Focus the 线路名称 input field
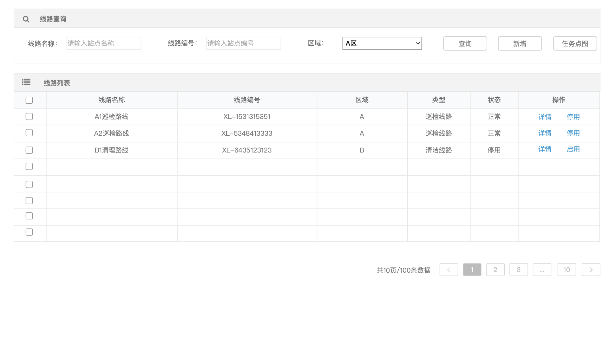616x364 pixels. click(104, 43)
